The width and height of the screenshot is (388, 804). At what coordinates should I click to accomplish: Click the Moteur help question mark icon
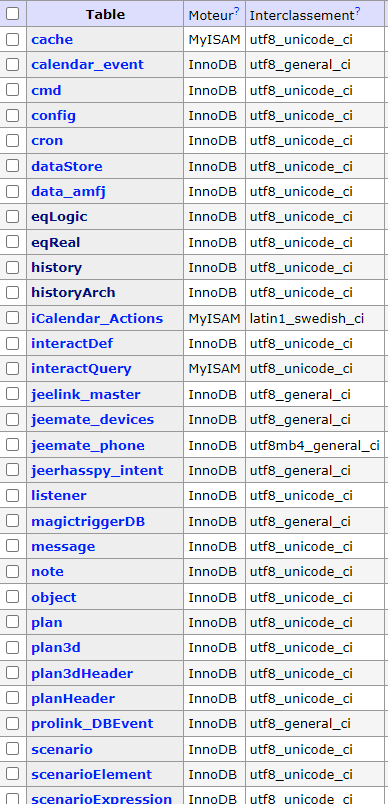point(237,11)
